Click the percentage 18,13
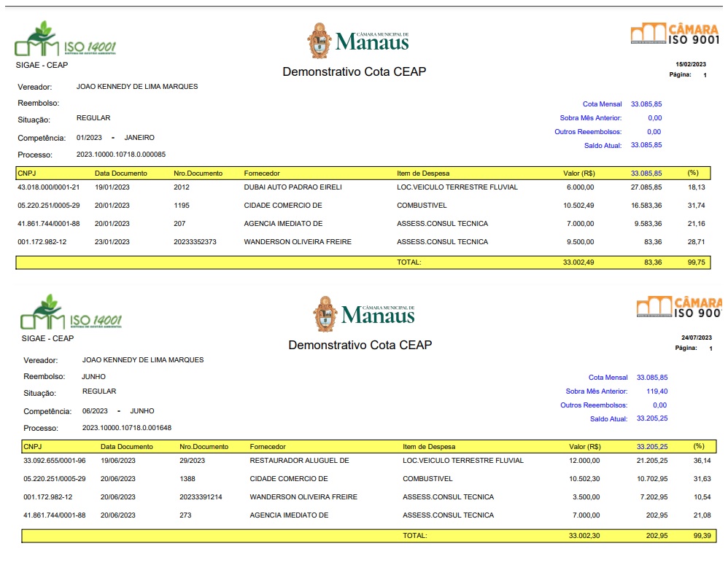 (x=697, y=187)
